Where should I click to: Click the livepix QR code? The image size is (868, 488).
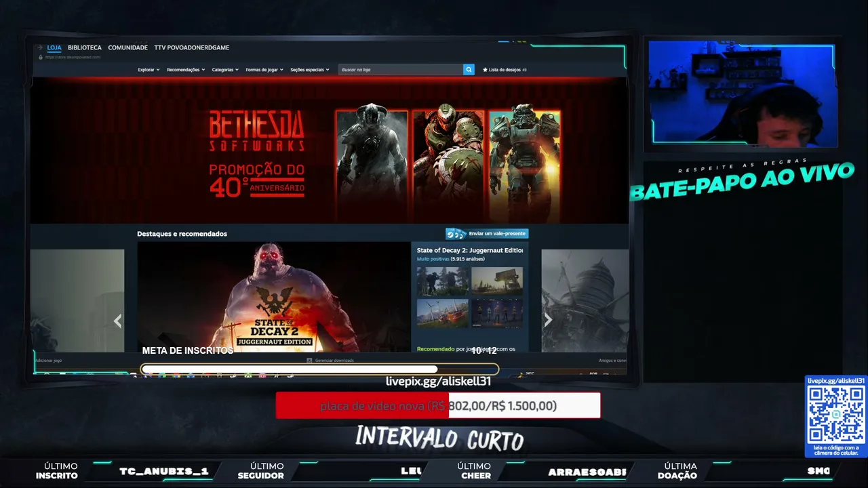click(836, 414)
